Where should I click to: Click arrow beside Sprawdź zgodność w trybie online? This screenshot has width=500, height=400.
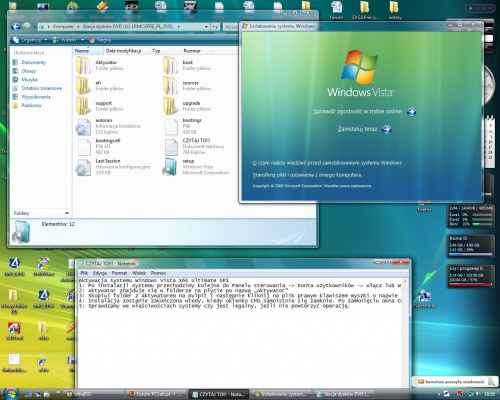tap(411, 112)
